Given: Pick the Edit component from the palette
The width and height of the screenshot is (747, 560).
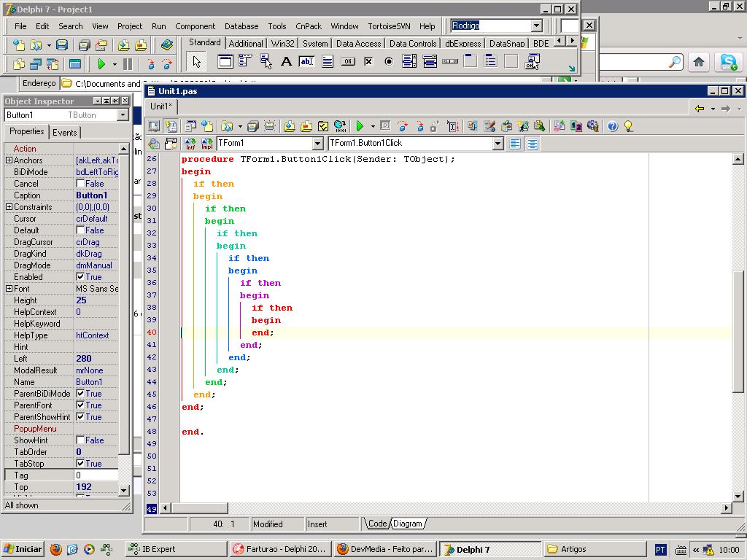Looking at the screenshot, I should [307, 62].
